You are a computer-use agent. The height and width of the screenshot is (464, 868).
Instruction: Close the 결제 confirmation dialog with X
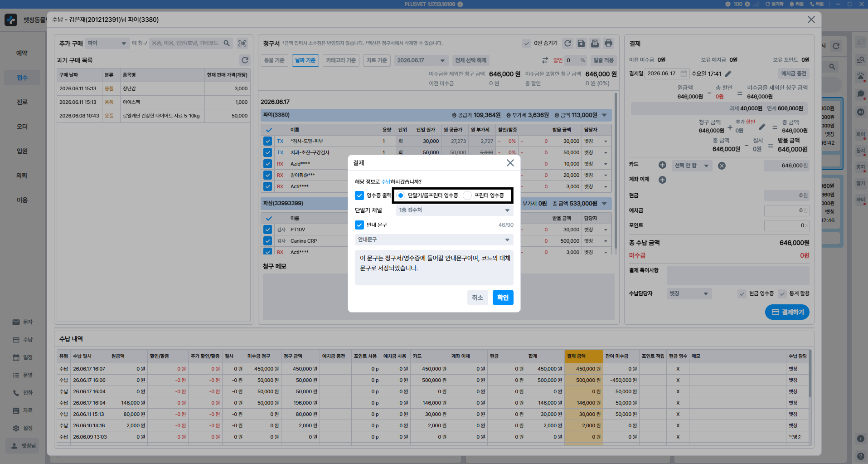(510, 163)
